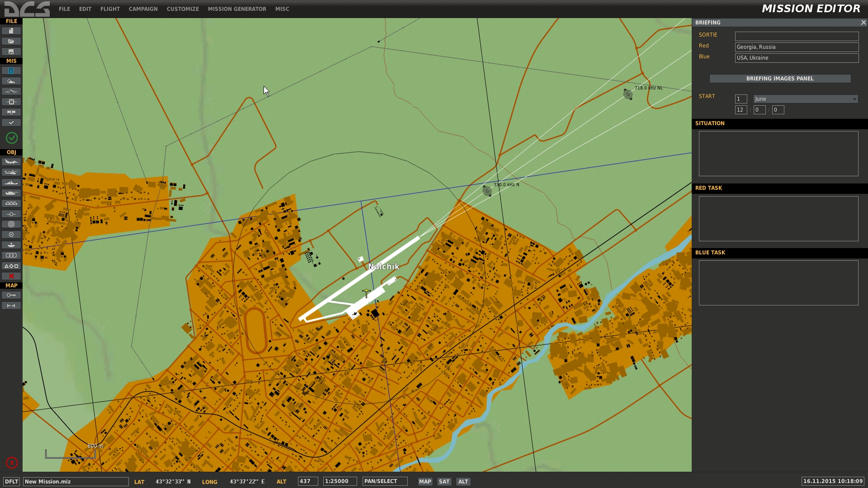Click the 1:25000 map scale field
Screen dimensions: 868x488
coord(340,481)
